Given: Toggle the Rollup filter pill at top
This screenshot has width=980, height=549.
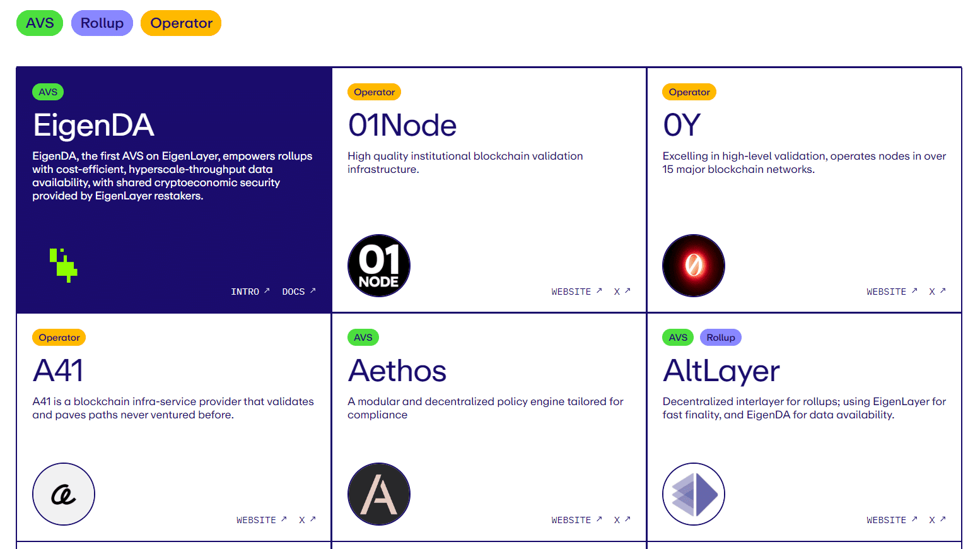Looking at the screenshot, I should click(x=102, y=23).
